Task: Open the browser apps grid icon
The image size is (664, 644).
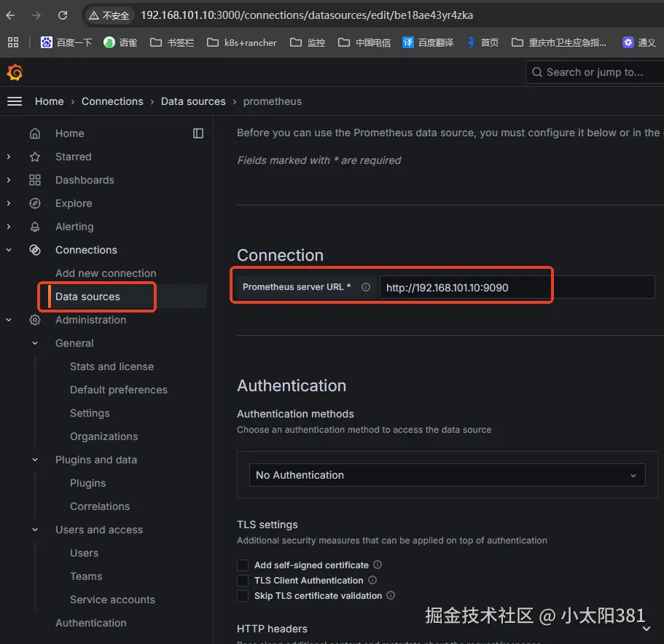Action: (x=13, y=42)
